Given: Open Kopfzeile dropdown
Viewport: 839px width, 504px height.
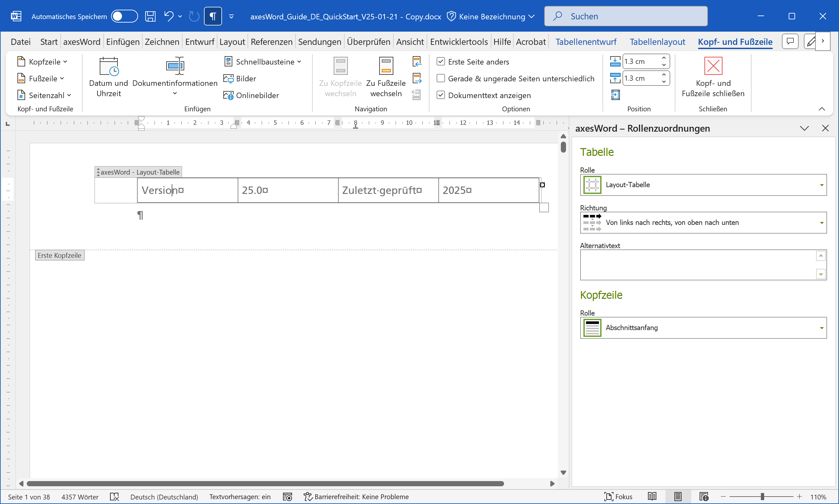Looking at the screenshot, I should pyautogui.click(x=42, y=62).
